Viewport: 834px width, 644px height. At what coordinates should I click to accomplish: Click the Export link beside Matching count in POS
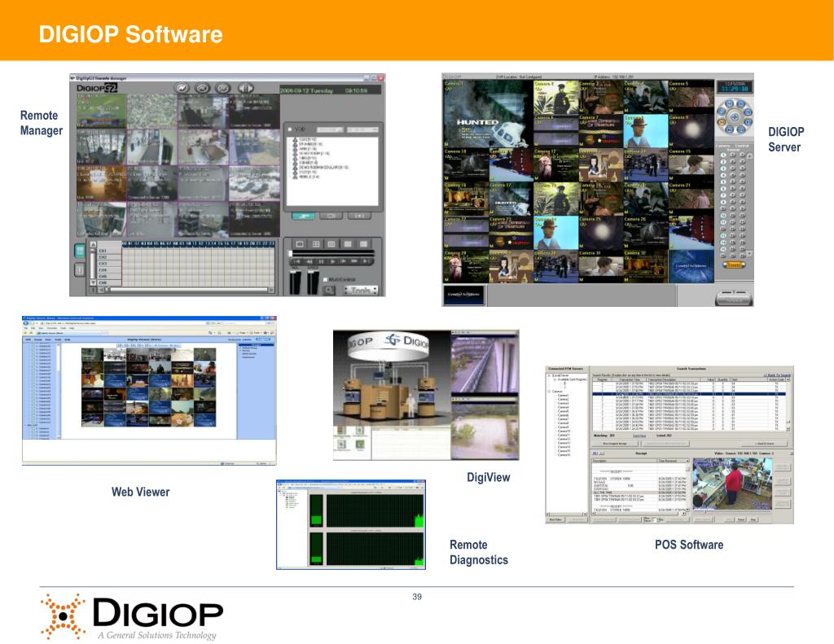pyautogui.click(x=639, y=436)
